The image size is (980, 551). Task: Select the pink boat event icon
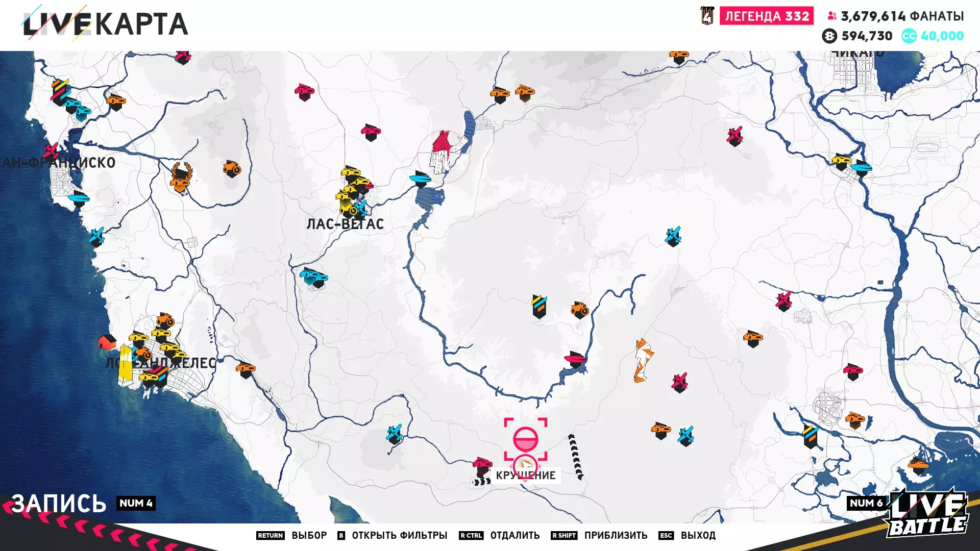coord(575,359)
